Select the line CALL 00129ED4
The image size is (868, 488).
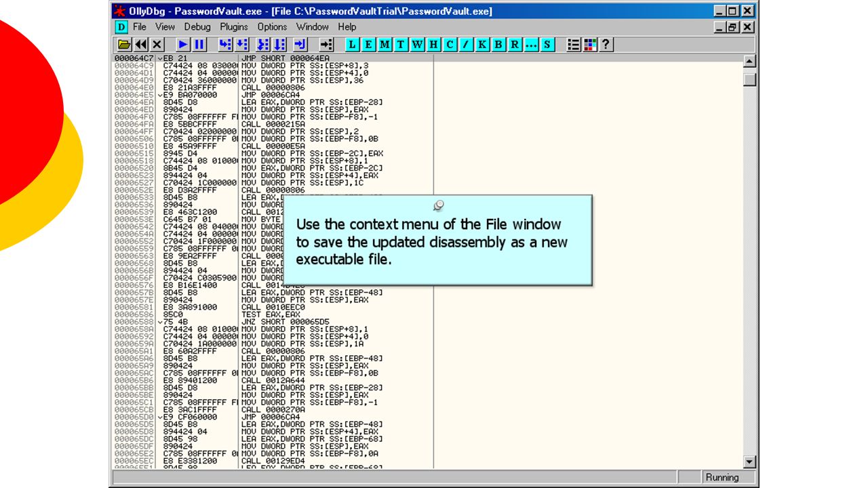point(272,461)
